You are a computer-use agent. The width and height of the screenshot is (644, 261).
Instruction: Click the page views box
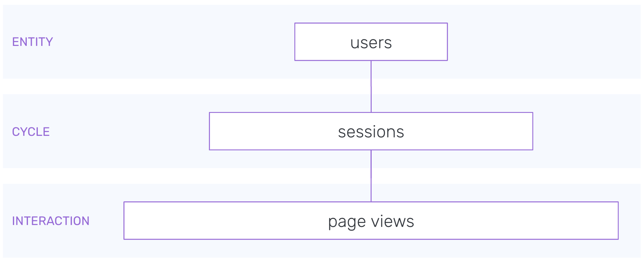pos(371,221)
